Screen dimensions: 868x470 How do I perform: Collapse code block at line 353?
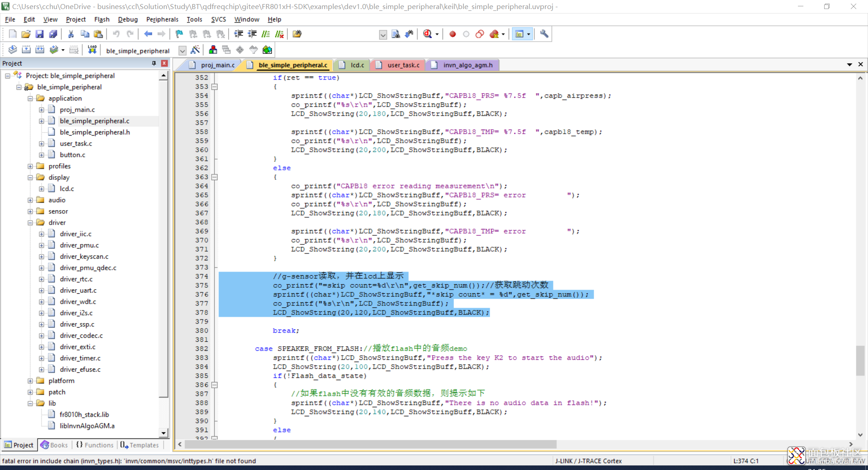pyautogui.click(x=215, y=87)
